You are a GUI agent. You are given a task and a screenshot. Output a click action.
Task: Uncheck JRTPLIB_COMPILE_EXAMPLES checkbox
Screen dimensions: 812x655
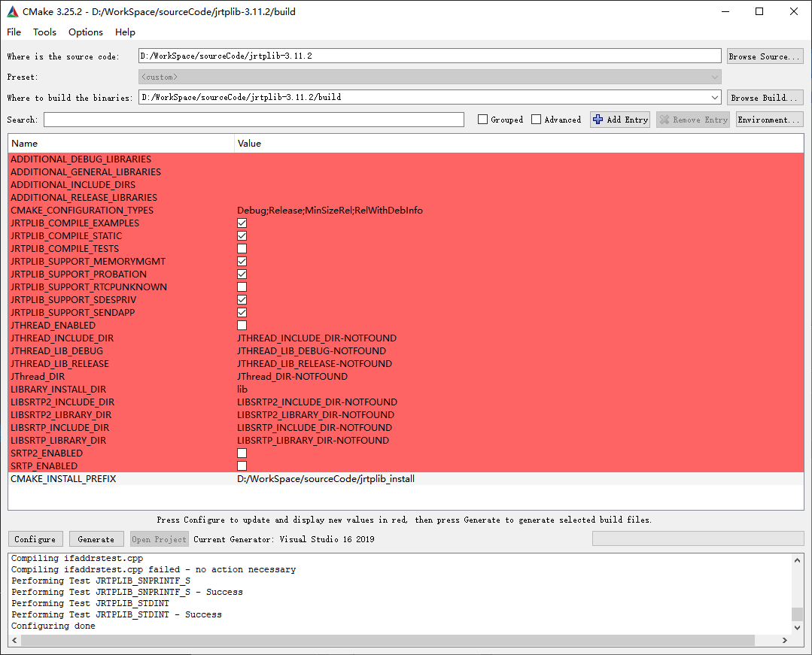click(242, 223)
